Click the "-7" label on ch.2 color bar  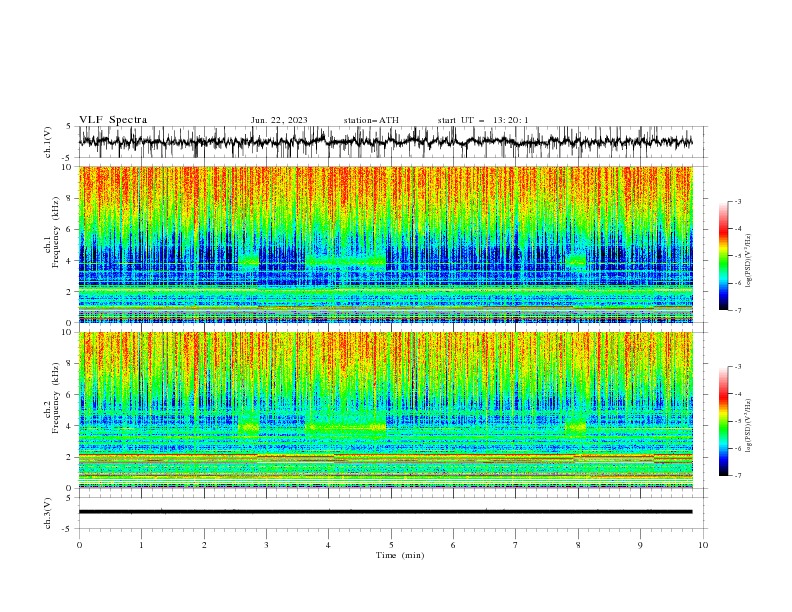click(x=738, y=476)
